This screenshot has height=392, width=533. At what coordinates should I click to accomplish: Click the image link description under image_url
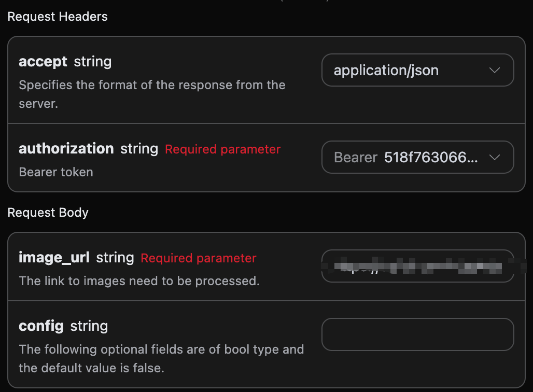139,281
